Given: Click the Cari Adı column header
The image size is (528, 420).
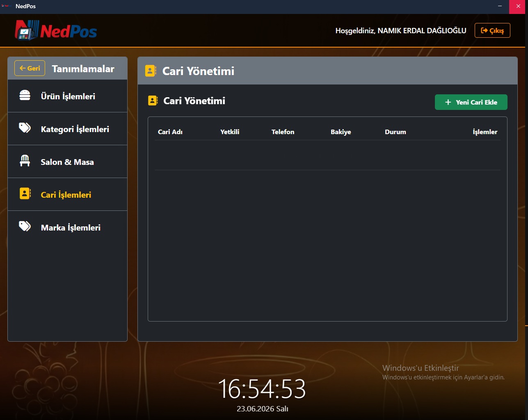Looking at the screenshot, I should pyautogui.click(x=170, y=132).
